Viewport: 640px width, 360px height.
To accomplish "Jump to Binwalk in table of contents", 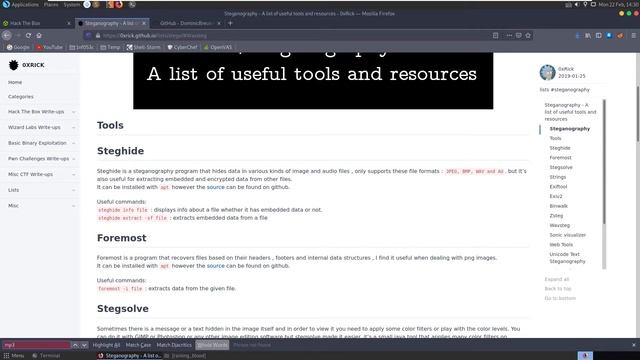I will (x=558, y=206).
